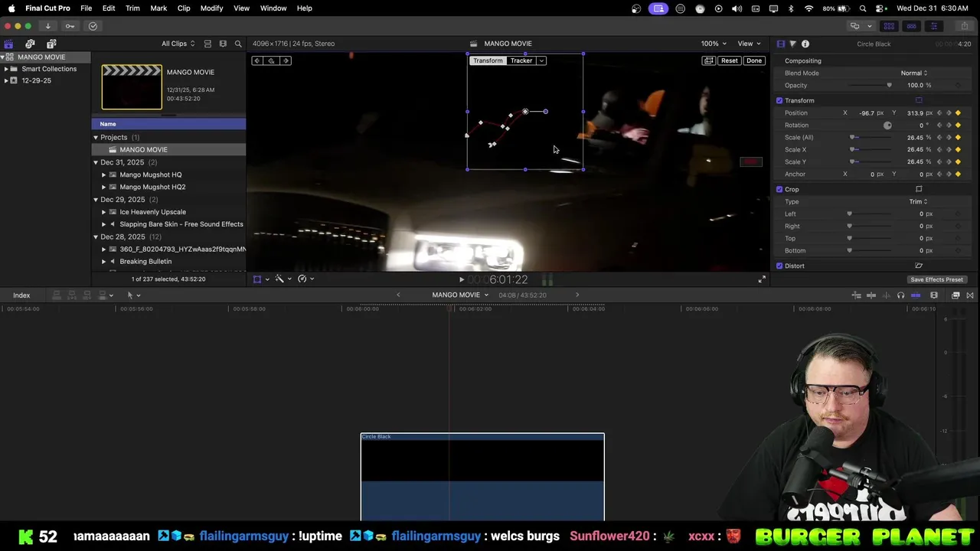Select the Transform tab in viewer
The height and width of the screenshot is (551, 980).
488,60
